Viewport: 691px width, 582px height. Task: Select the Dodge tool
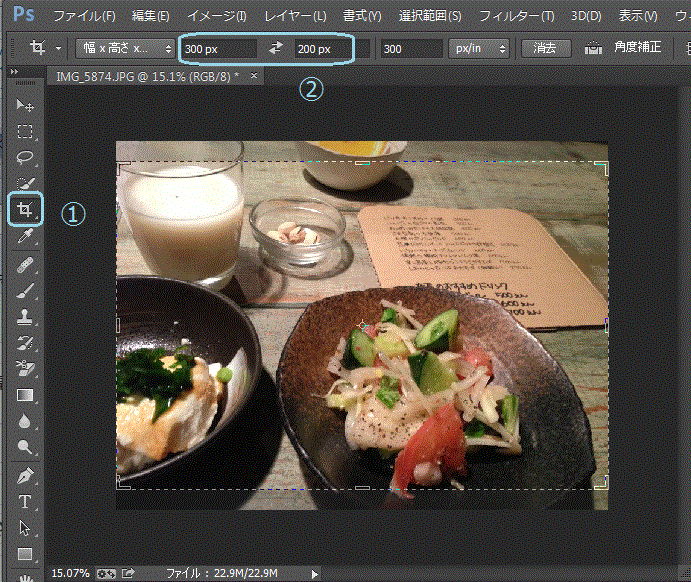click(x=25, y=447)
